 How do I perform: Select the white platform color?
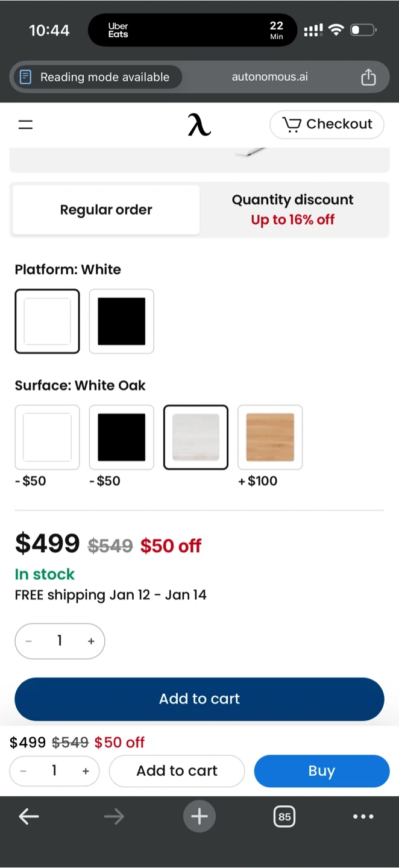pos(47,321)
